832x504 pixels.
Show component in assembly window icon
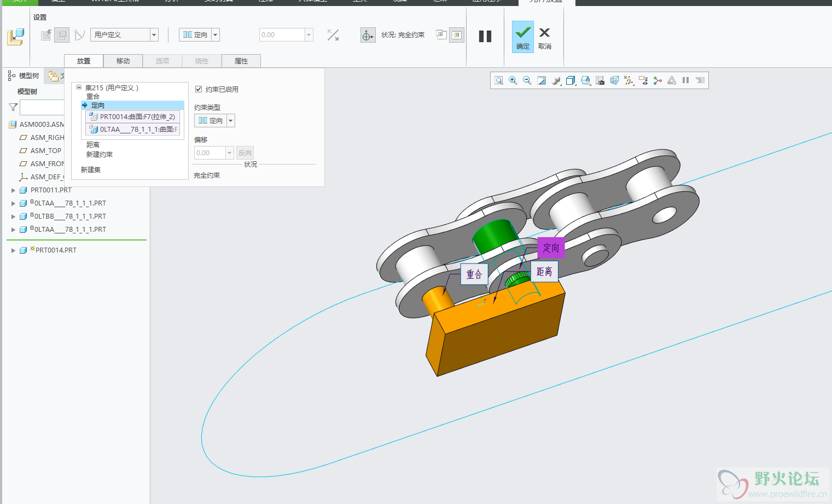point(457,35)
